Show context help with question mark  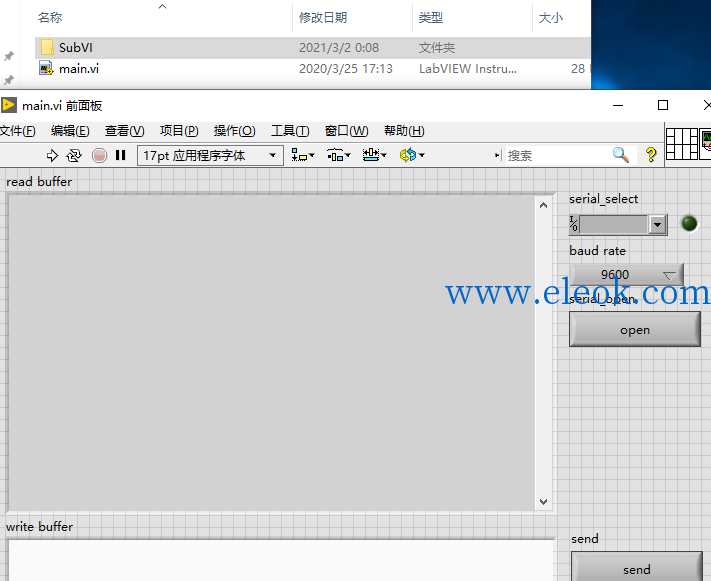click(651, 155)
